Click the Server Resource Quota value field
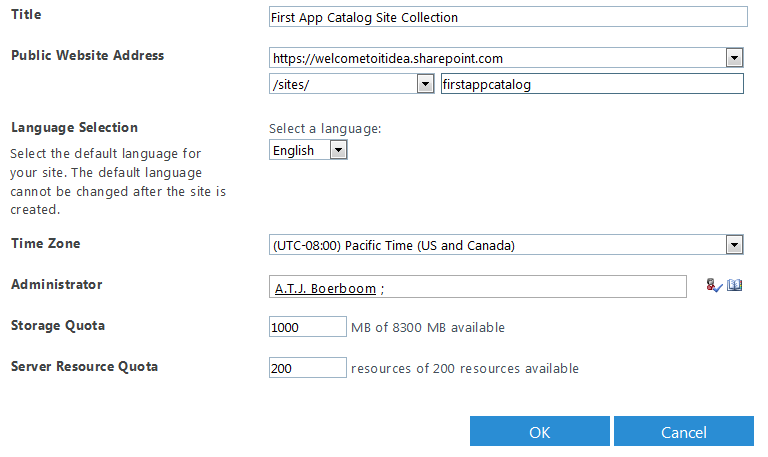The width and height of the screenshot is (768, 457). pos(308,368)
